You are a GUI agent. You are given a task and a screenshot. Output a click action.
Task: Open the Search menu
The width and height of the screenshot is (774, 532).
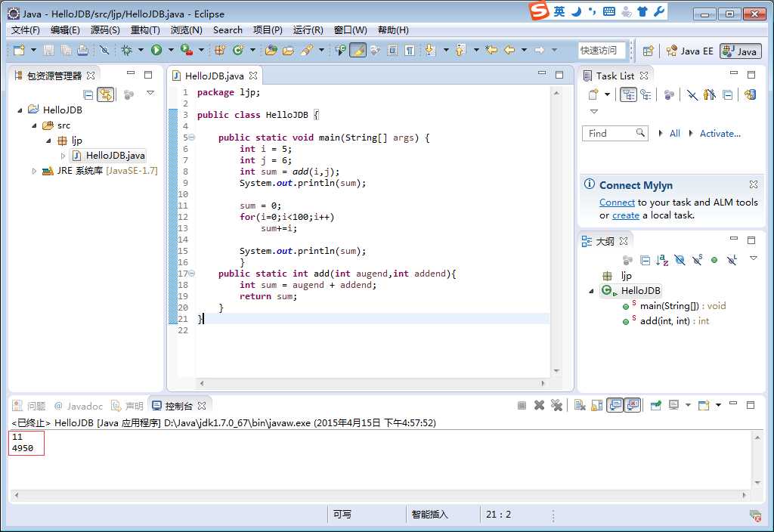point(228,30)
